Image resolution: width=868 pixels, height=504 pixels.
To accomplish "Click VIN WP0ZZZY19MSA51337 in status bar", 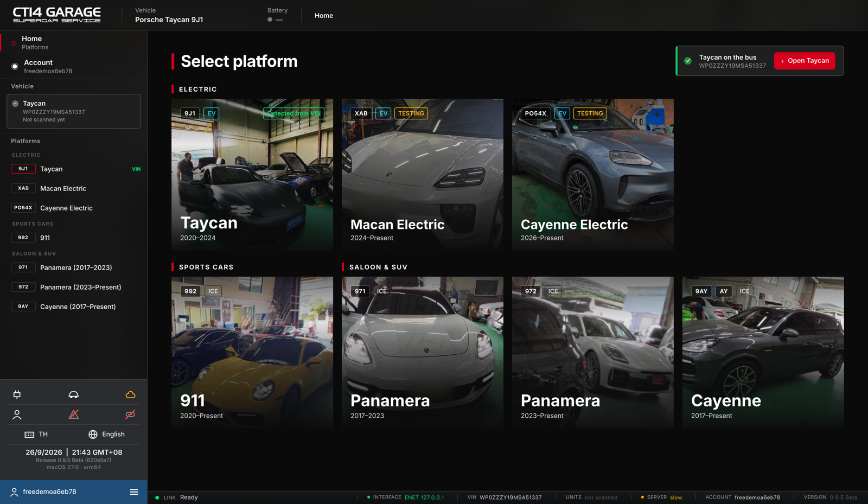I will click(505, 497).
